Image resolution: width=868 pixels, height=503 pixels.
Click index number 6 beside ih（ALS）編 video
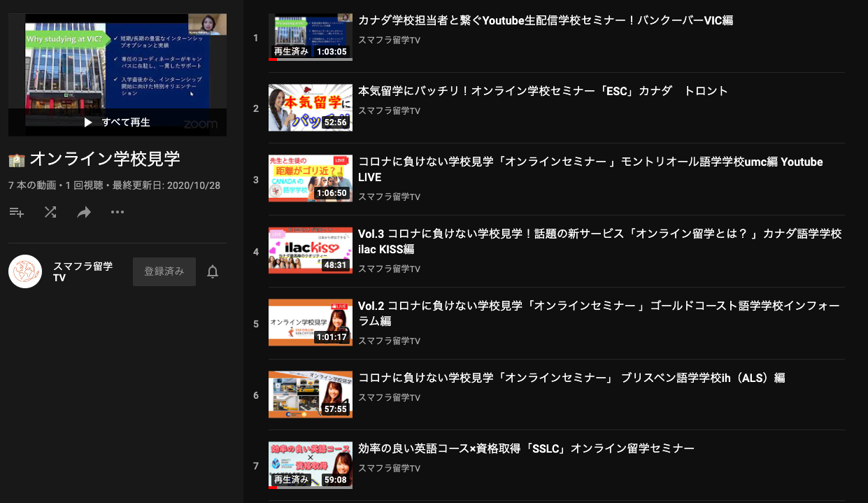(256, 395)
